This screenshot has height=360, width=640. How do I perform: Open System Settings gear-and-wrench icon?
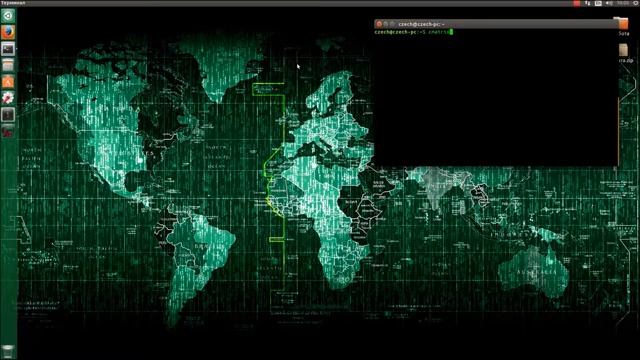[x=8, y=98]
